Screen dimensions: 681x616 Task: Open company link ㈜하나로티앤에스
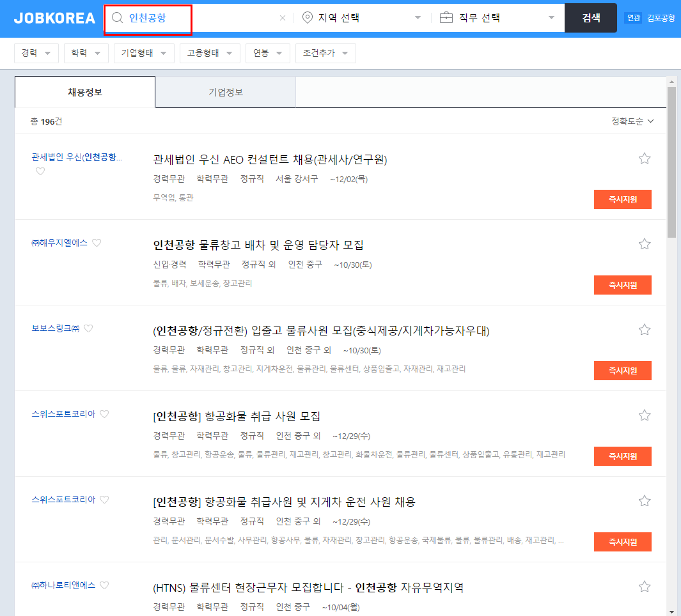[63, 585]
